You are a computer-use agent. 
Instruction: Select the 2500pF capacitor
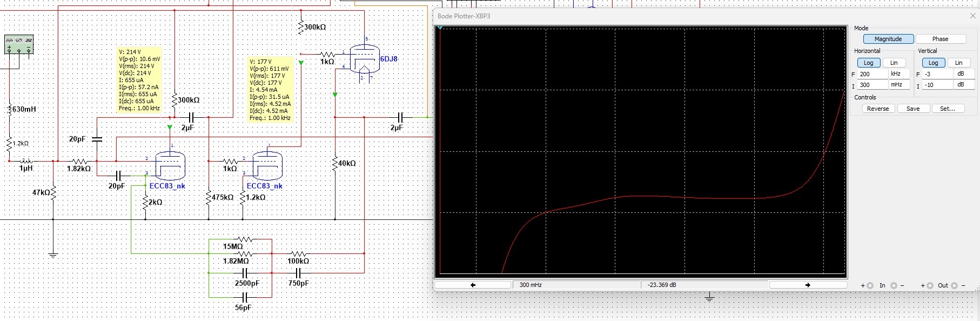245,273
